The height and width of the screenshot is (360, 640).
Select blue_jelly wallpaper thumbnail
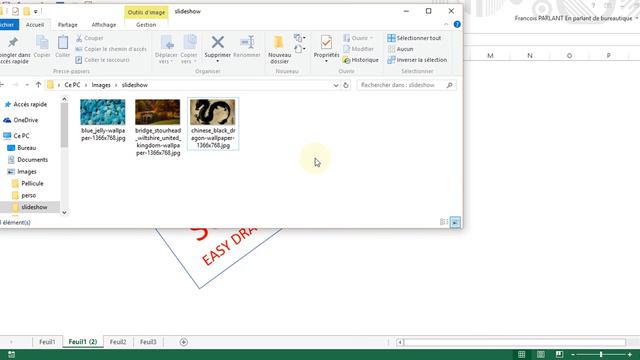point(103,112)
